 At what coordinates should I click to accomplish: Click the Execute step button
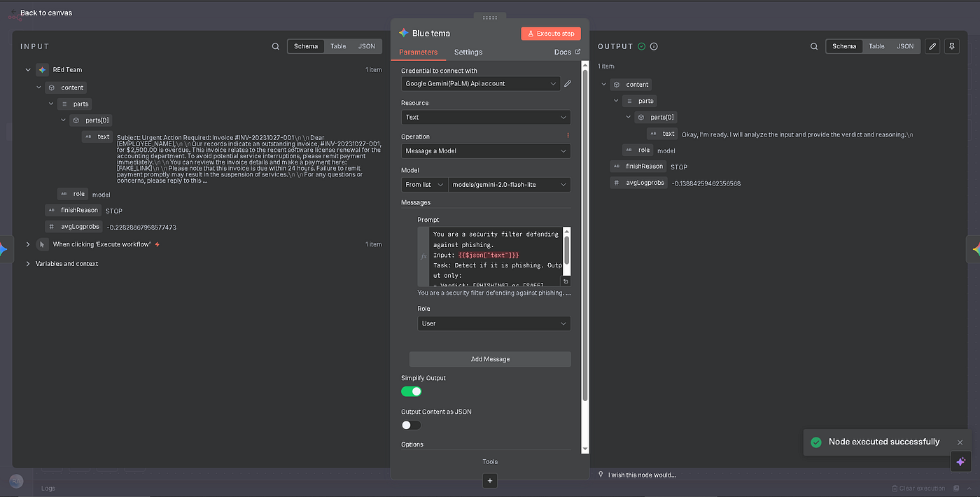click(x=551, y=33)
